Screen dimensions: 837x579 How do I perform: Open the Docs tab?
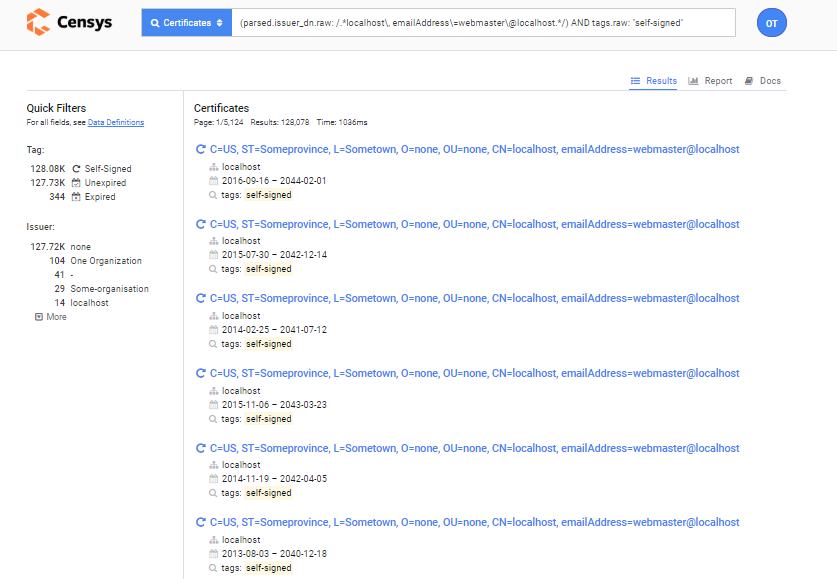(763, 81)
